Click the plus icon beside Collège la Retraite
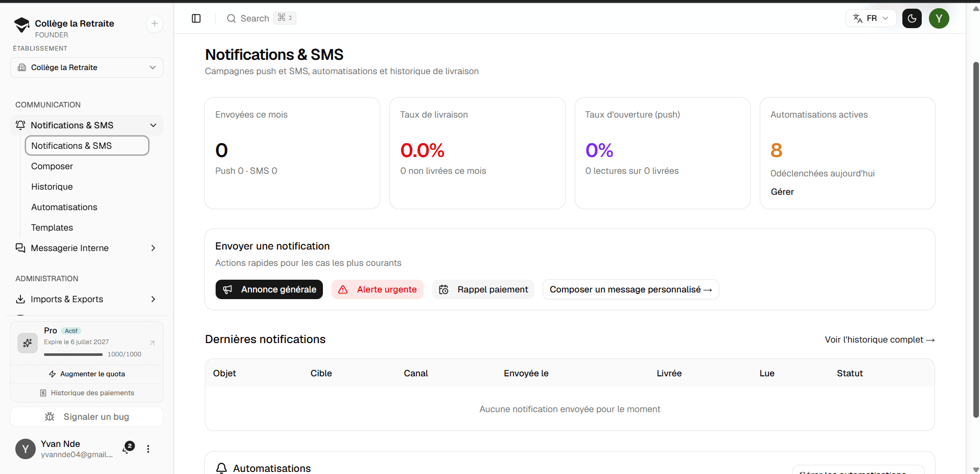The image size is (980, 474). click(x=154, y=24)
